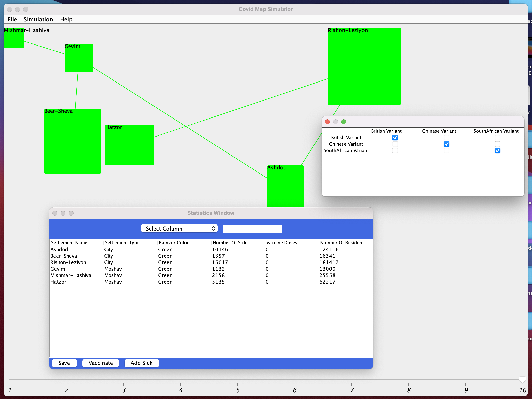Click the Save button
532x399 pixels.
point(64,363)
